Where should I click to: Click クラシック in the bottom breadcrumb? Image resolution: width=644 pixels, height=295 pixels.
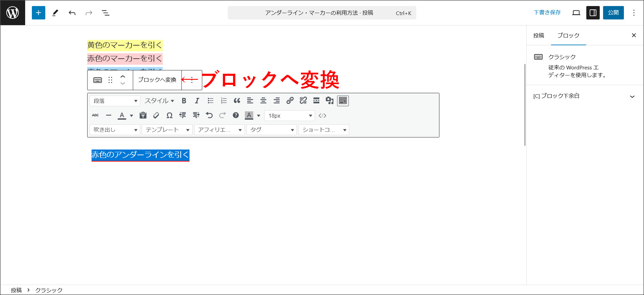click(49, 290)
